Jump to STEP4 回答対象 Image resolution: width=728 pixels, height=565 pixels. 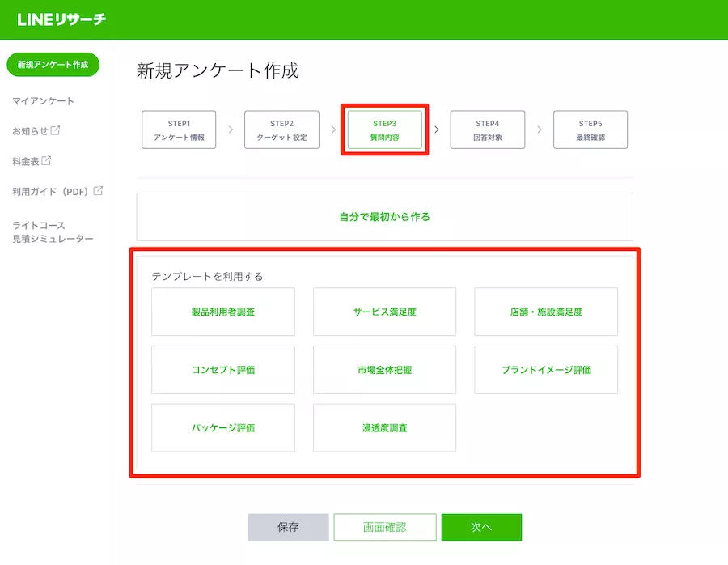point(487,130)
